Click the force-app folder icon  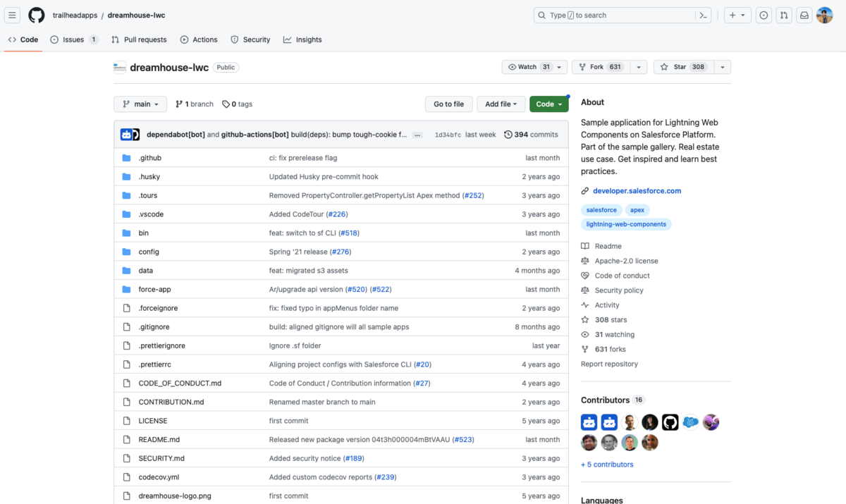pyautogui.click(x=127, y=289)
